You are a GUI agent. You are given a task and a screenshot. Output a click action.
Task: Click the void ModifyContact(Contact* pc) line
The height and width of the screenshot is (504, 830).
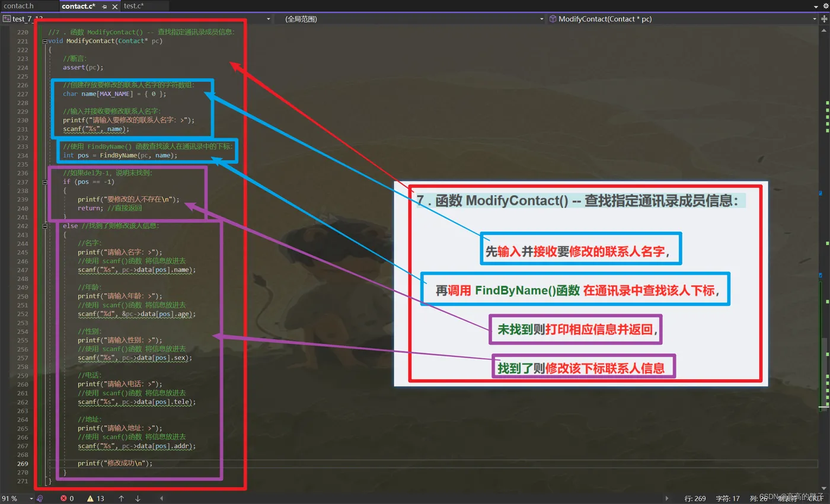pos(105,41)
